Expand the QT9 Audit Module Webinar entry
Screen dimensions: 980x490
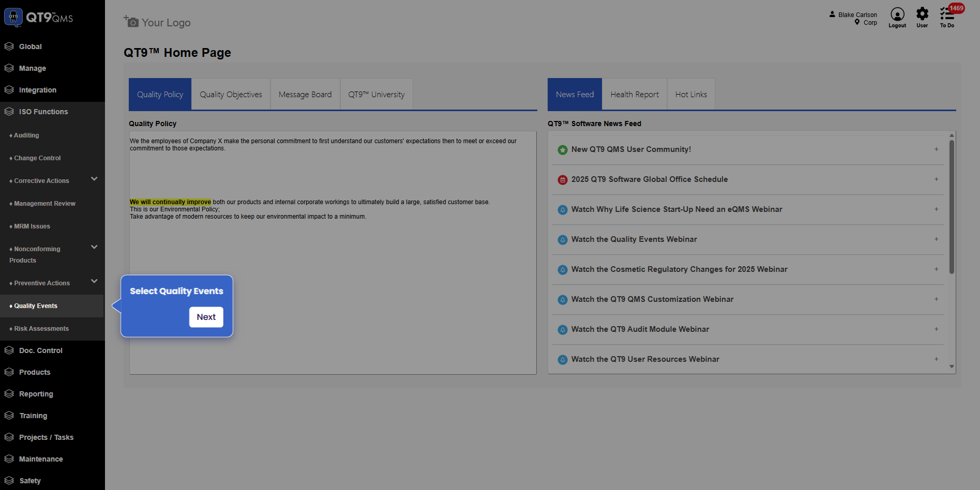point(936,329)
